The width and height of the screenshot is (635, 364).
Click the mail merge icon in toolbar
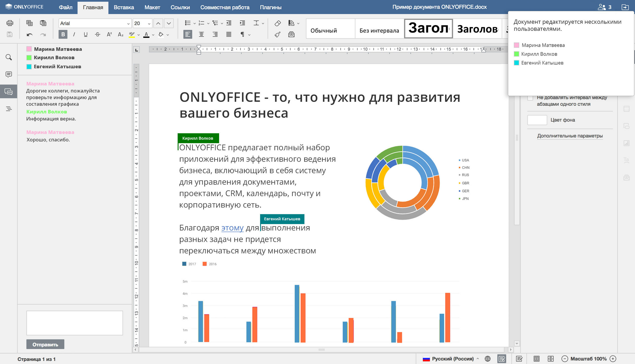(291, 35)
